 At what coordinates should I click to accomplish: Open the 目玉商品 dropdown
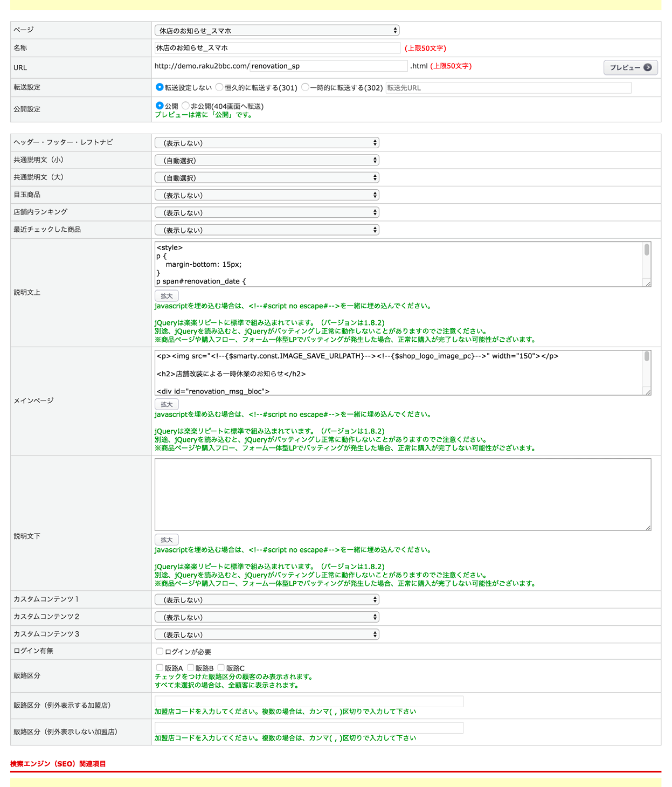click(267, 195)
